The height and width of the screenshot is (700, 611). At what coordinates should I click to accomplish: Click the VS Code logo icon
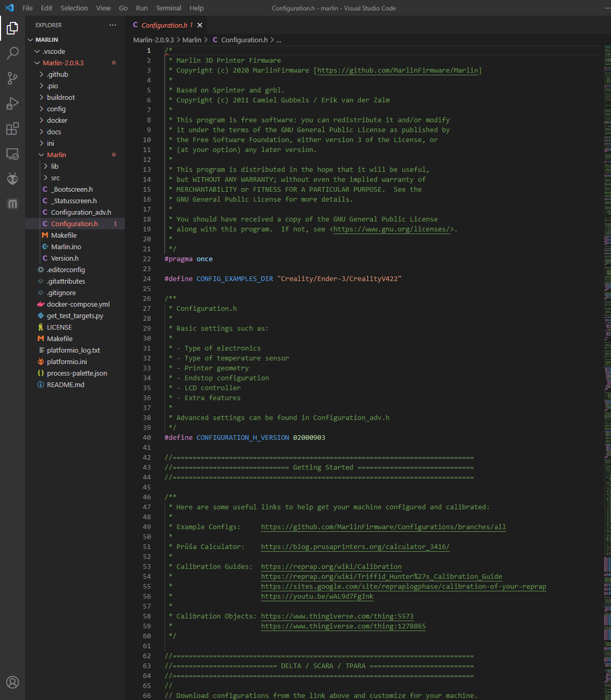9,8
